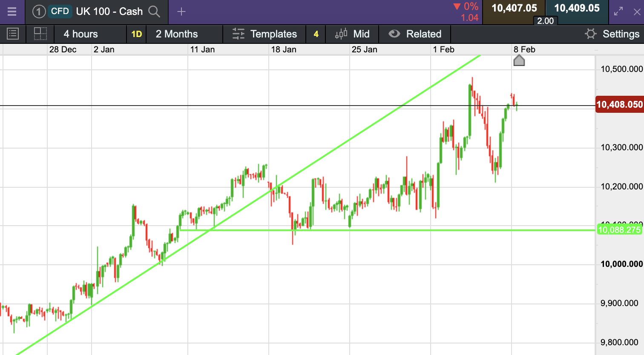Click the 25 Jan date label
Screen dimensions: 644x355
click(365, 49)
